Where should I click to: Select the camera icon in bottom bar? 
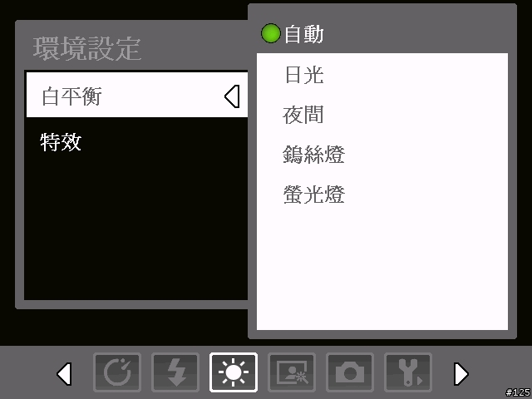tap(350, 372)
